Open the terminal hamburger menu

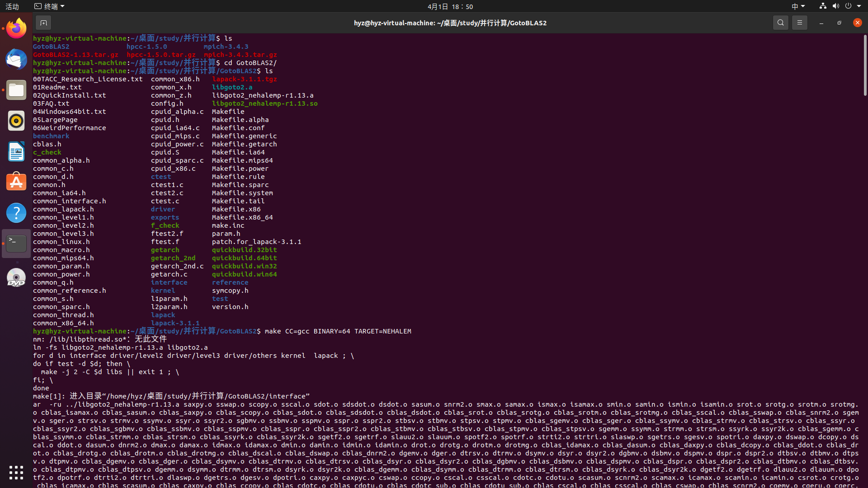point(799,23)
